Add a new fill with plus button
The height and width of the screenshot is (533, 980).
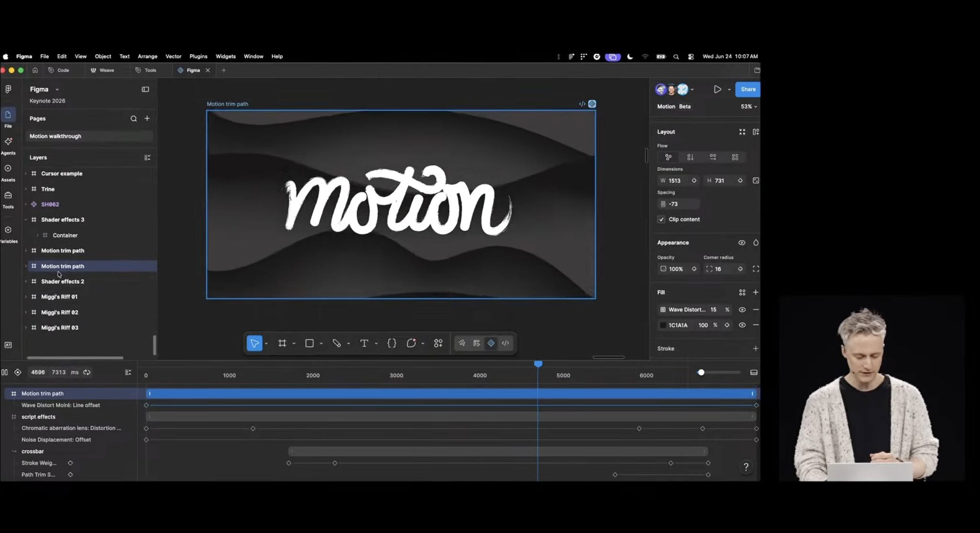click(756, 292)
